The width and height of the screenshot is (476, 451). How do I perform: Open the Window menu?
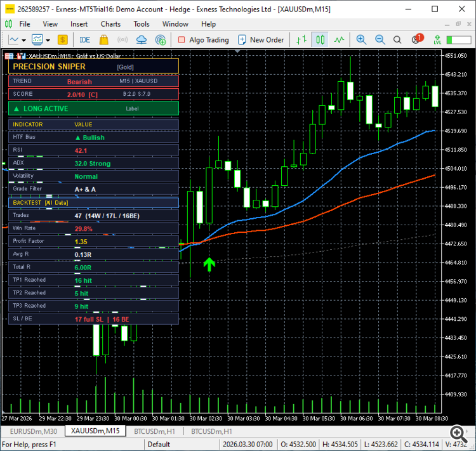pos(175,24)
